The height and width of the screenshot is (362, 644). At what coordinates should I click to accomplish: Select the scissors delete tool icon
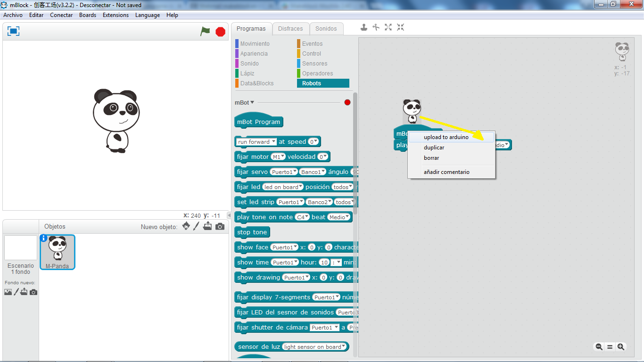pos(376,27)
